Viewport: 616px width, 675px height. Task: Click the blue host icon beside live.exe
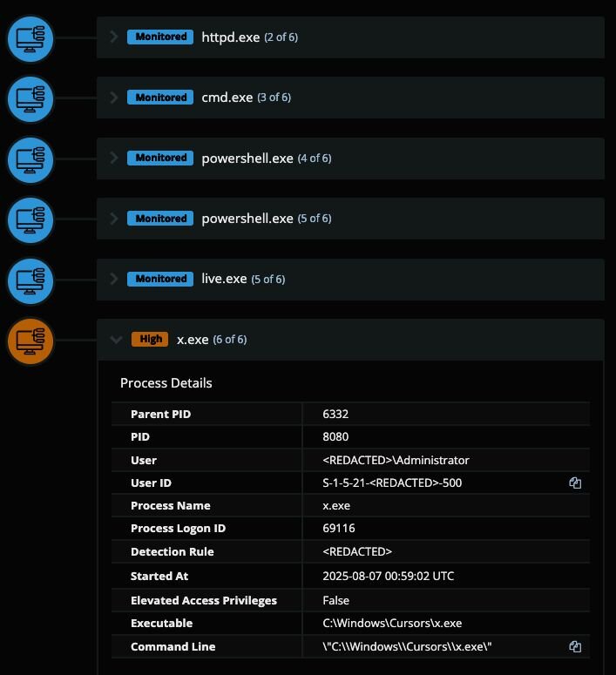[x=30, y=280]
